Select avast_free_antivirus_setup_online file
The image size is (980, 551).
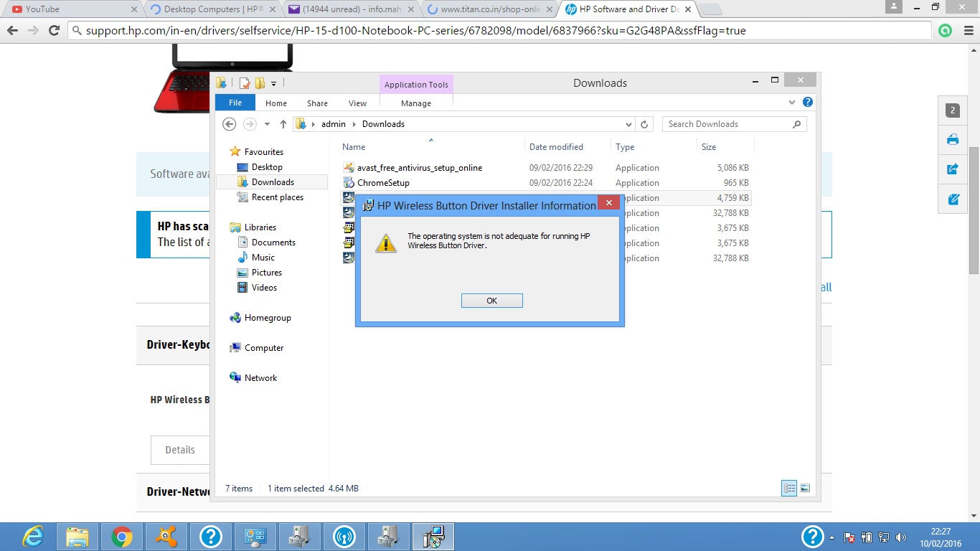click(420, 168)
